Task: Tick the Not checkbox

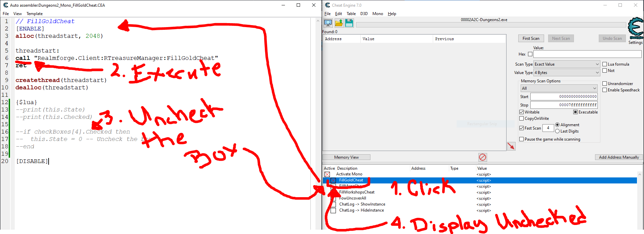Action: coord(605,71)
